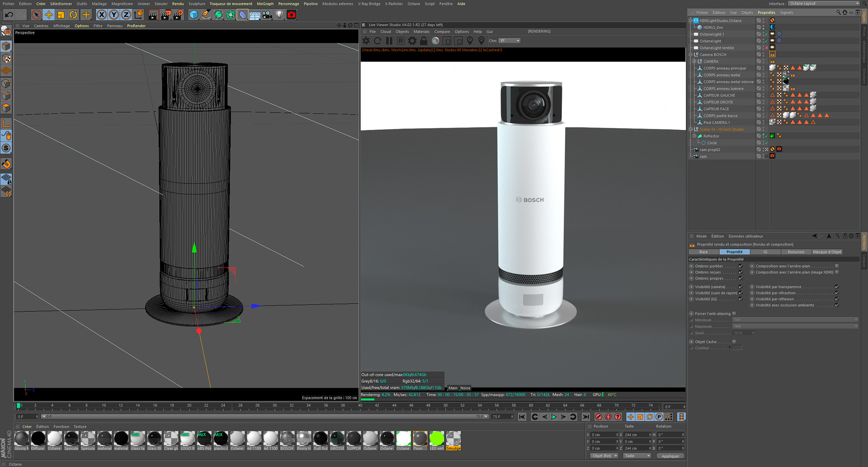Image resolution: width=868 pixels, height=467 pixels.
Task: Toggle Ombres reçues checkbox
Action: (741, 272)
